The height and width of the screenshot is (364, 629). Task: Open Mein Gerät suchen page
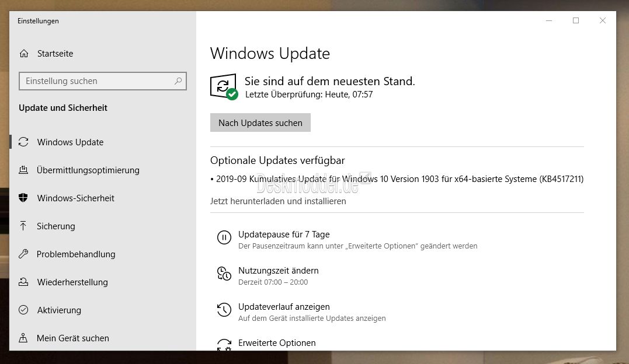coord(73,338)
